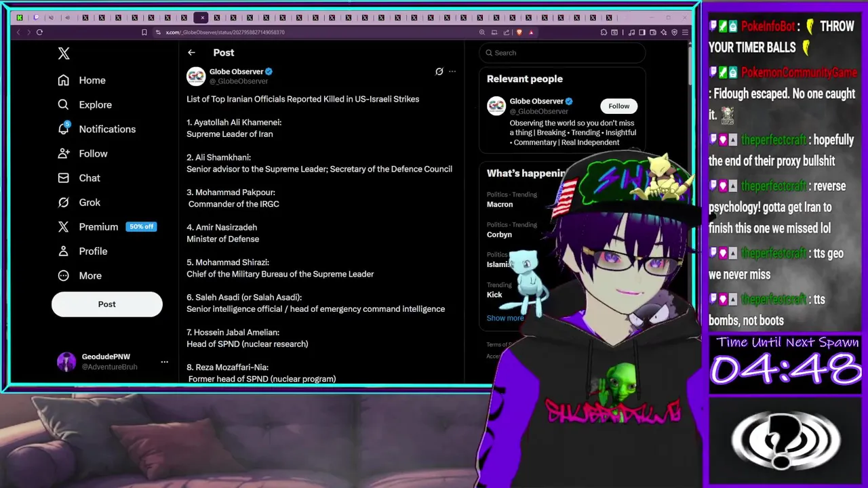Screen dimensions: 868x488
Task: Expand More menu in X sidebar
Action: [x=80, y=275]
